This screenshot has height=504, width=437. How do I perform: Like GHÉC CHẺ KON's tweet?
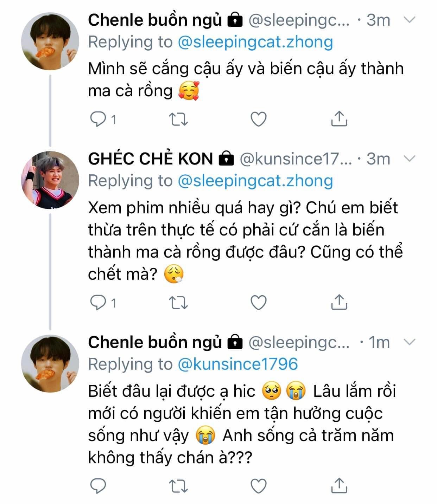point(258,303)
